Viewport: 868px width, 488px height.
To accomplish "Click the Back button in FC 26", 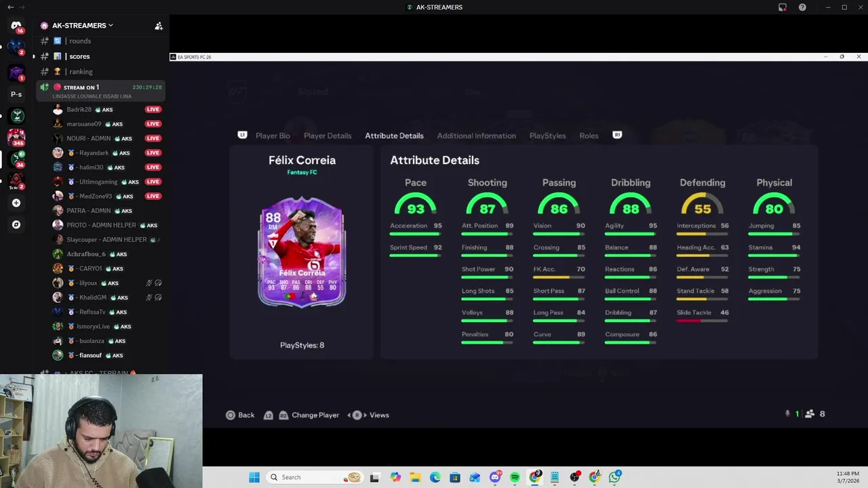I will pos(240,415).
